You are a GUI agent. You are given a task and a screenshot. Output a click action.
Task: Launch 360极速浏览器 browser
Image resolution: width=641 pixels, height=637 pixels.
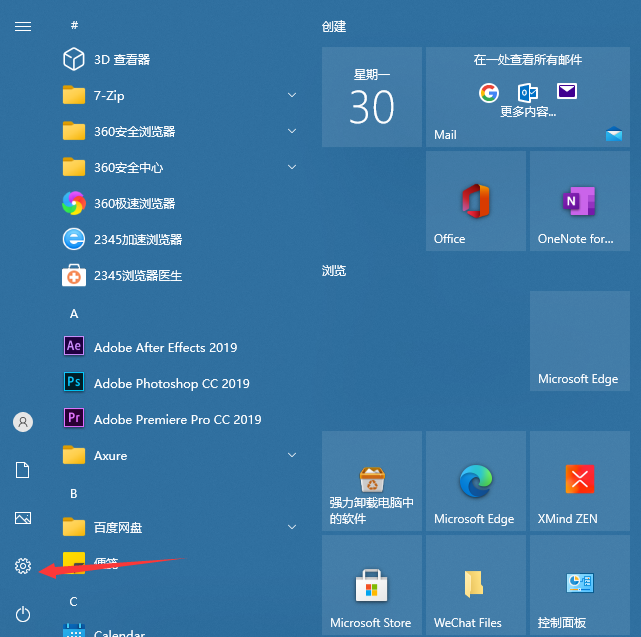[x=134, y=203]
